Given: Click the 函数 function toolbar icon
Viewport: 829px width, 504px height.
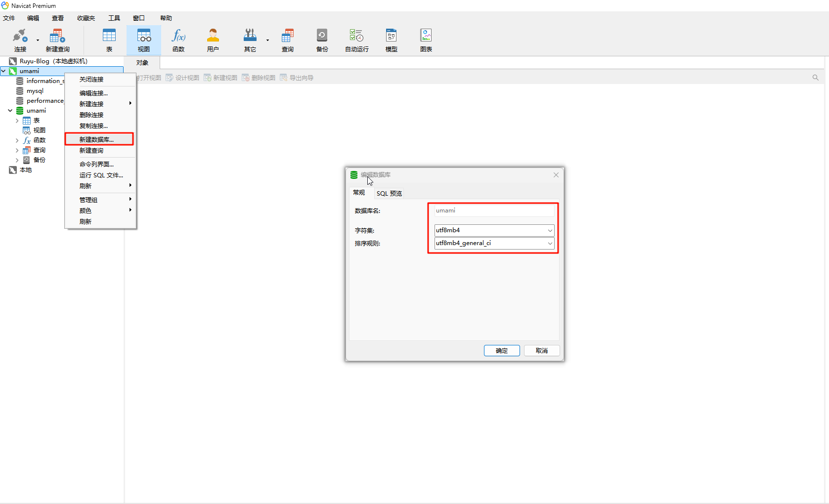Looking at the screenshot, I should coord(178,40).
